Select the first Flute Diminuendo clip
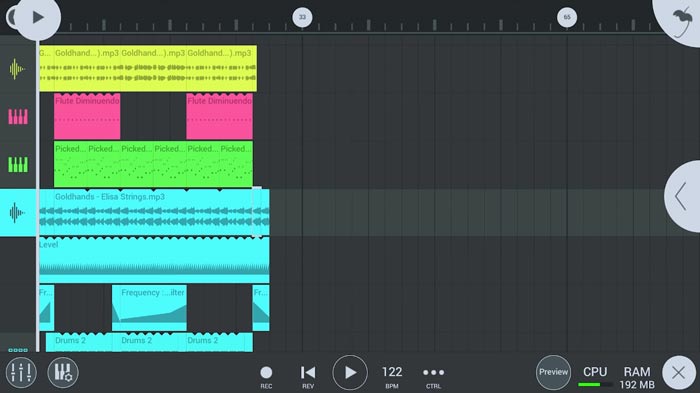This screenshot has width=700, height=393. (x=87, y=116)
